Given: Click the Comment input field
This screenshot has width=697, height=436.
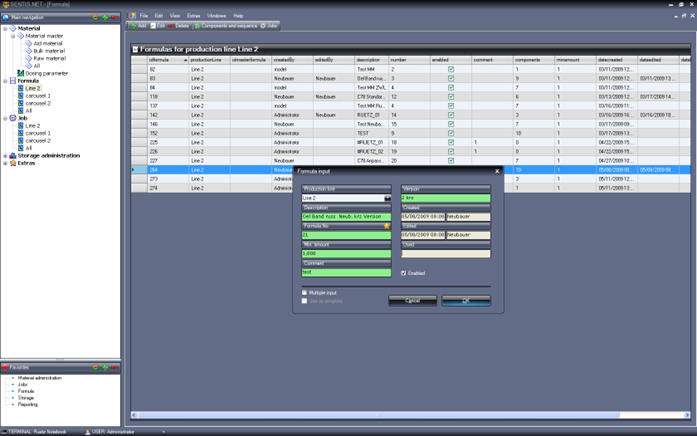Looking at the screenshot, I should click(346, 271).
